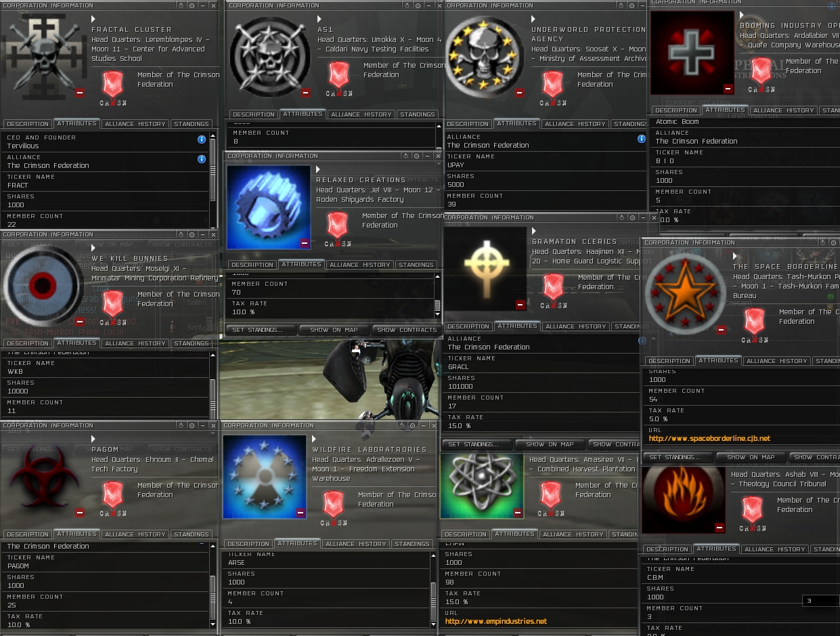Show info for CEO Tervilious
This screenshot has width=840, height=636.
(202, 140)
